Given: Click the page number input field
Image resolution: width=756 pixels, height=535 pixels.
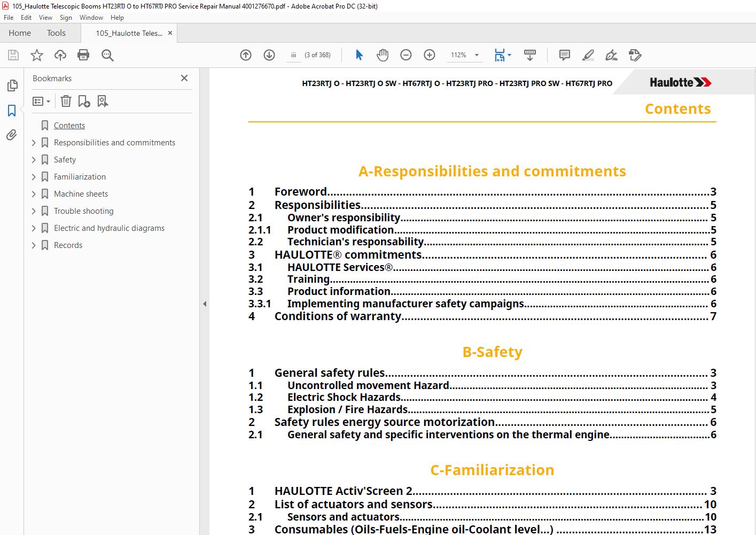Looking at the screenshot, I should (x=294, y=55).
